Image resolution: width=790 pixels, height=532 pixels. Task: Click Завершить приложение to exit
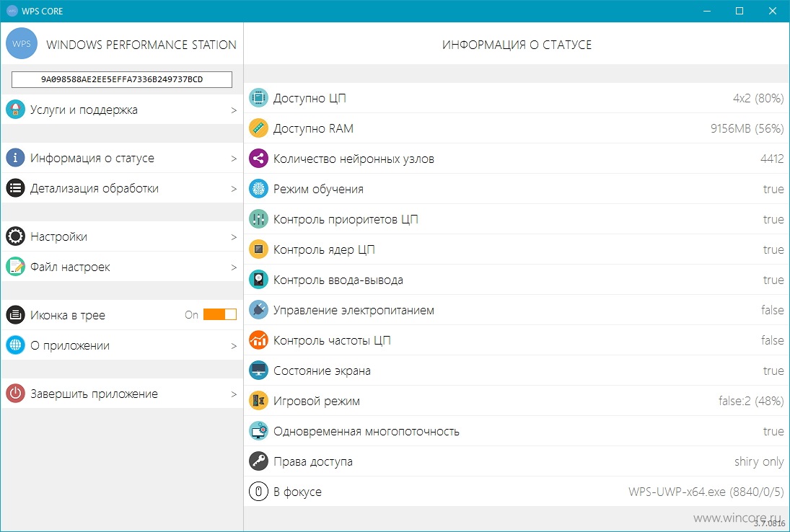pyautogui.click(x=122, y=393)
